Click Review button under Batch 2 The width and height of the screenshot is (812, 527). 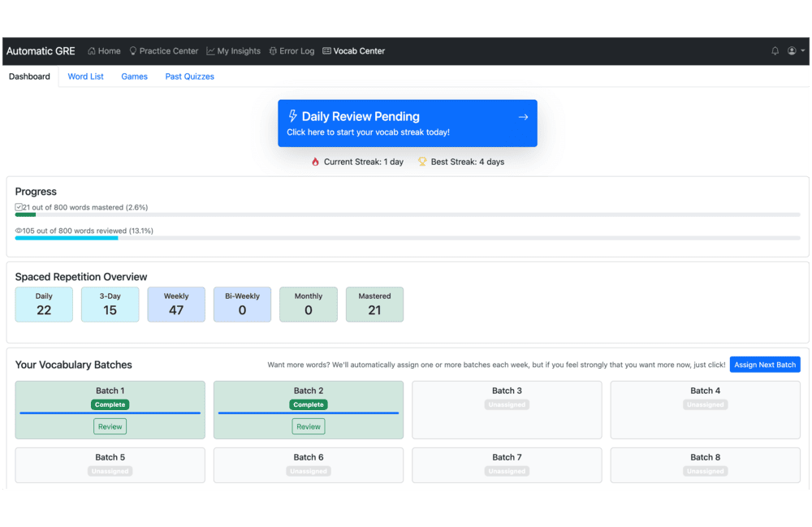pos(309,426)
